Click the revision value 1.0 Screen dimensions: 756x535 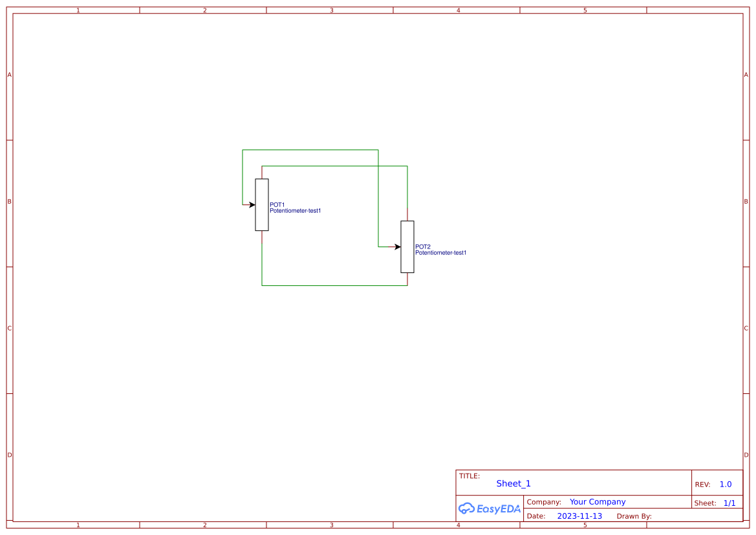click(725, 484)
